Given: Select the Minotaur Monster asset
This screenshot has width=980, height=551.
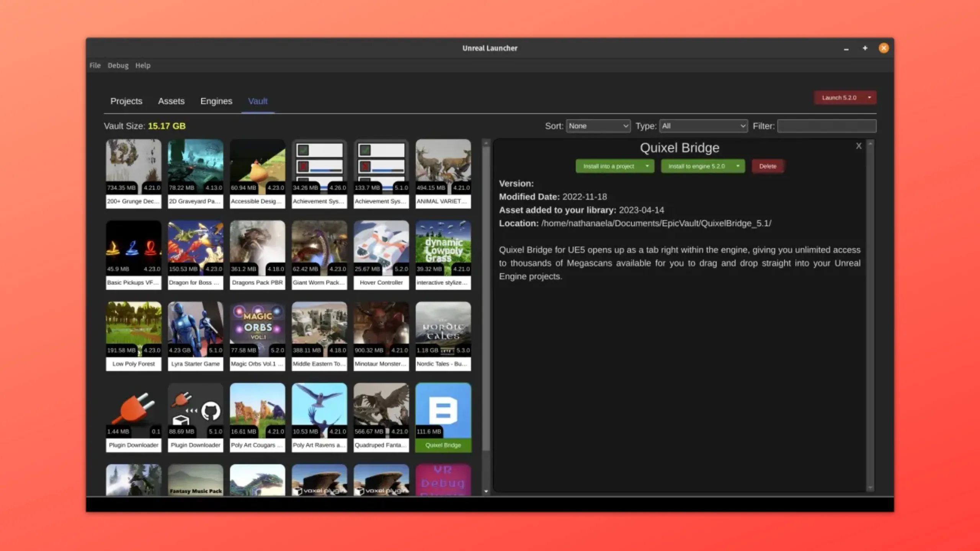Looking at the screenshot, I should coord(381,336).
